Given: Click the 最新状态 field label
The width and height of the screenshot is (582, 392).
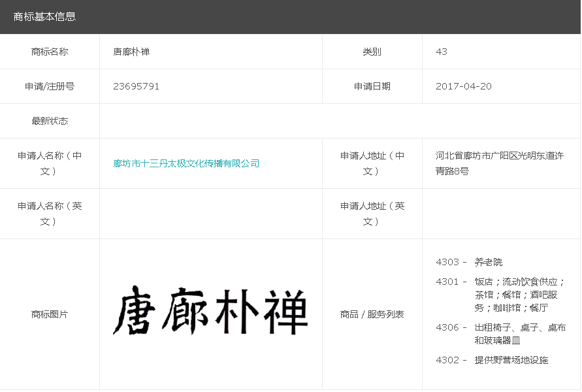Looking at the screenshot, I should [x=50, y=121].
